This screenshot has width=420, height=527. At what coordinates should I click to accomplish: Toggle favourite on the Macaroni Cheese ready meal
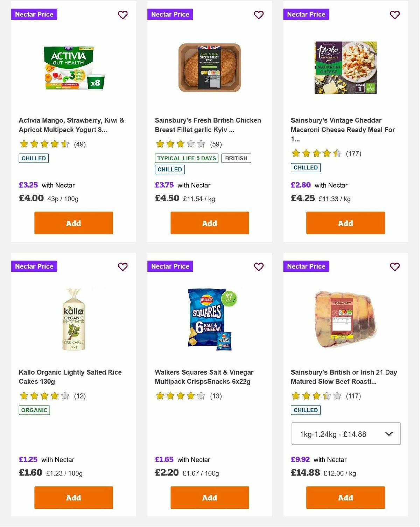point(394,15)
